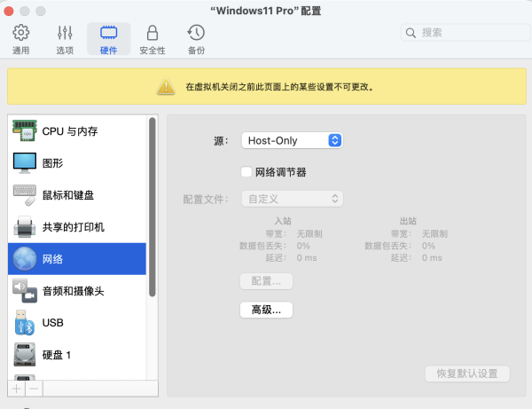Open the 通用 (General) settings tab
Viewport: 532px width, 409px height.
[20, 39]
